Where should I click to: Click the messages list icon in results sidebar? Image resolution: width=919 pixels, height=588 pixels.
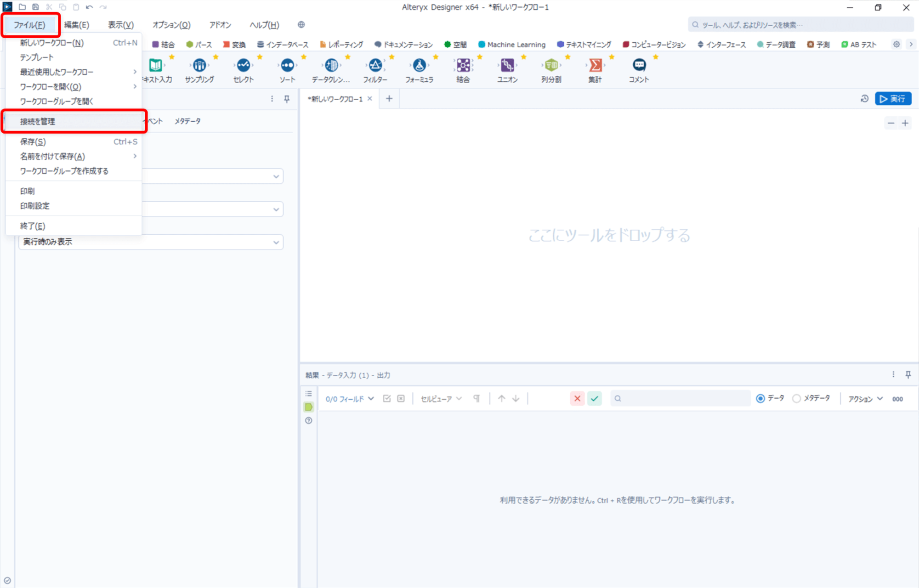click(x=309, y=394)
